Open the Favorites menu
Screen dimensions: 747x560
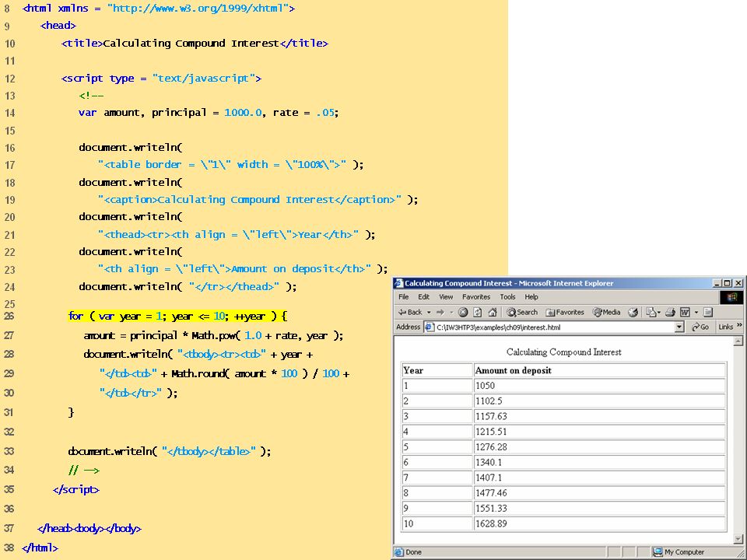[476, 296]
